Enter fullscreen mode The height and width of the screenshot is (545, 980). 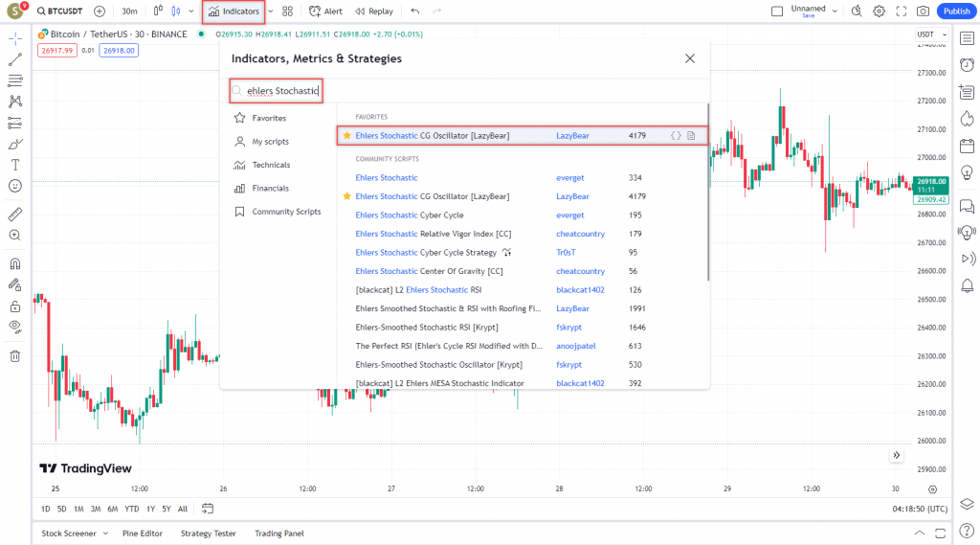pyautogui.click(x=901, y=11)
